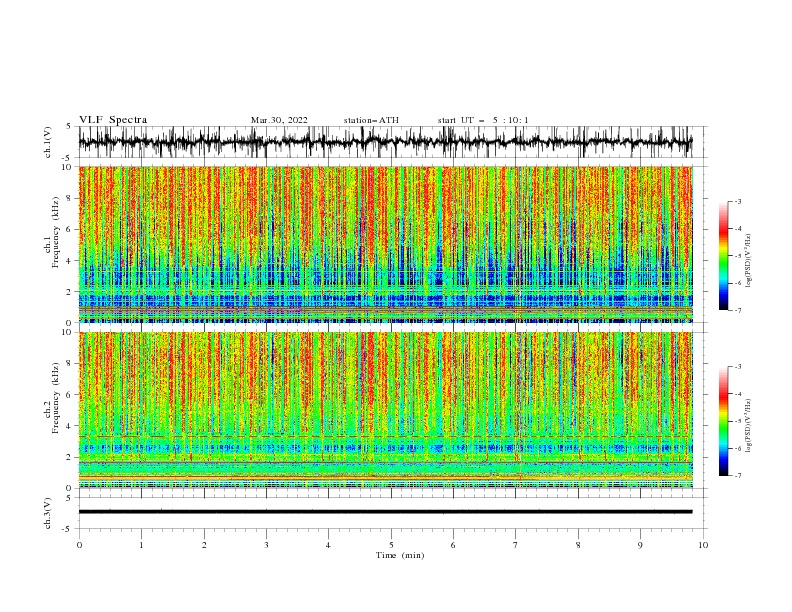Image resolution: width=792 pixels, height=612 pixels.
Task: Click the time axis tick label '7'
Action: pos(516,545)
